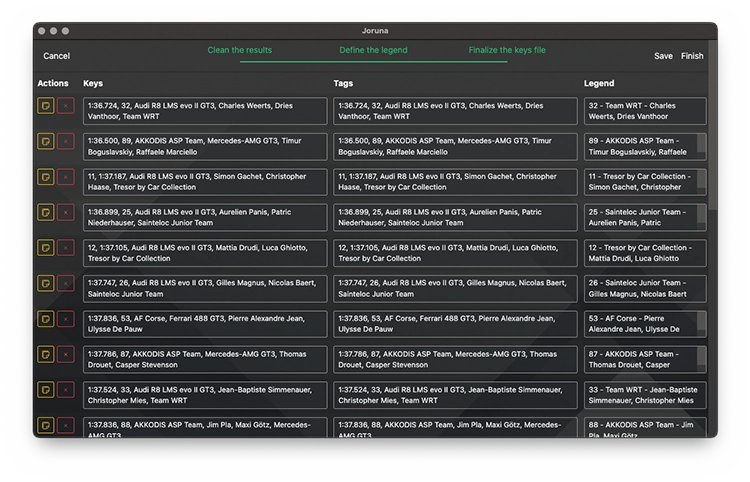
Task: Click the Keys field for 1:36.724 Charles Weerts
Action: coord(204,111)
